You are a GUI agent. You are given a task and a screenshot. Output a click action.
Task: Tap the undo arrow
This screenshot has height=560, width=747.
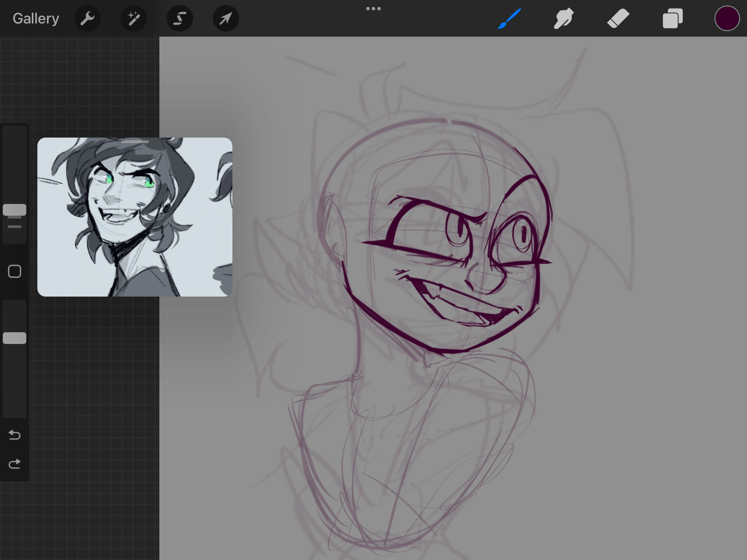pos(15,435)
